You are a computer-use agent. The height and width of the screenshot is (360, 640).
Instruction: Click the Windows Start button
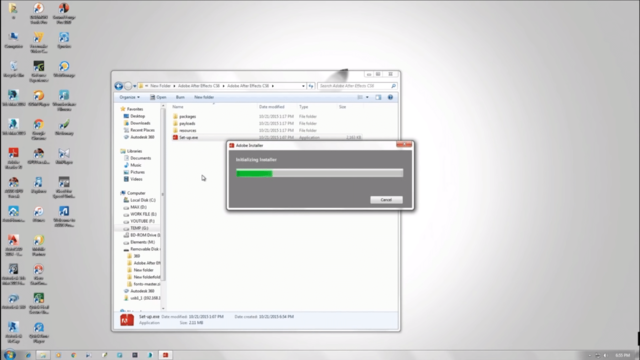(9, 355)
